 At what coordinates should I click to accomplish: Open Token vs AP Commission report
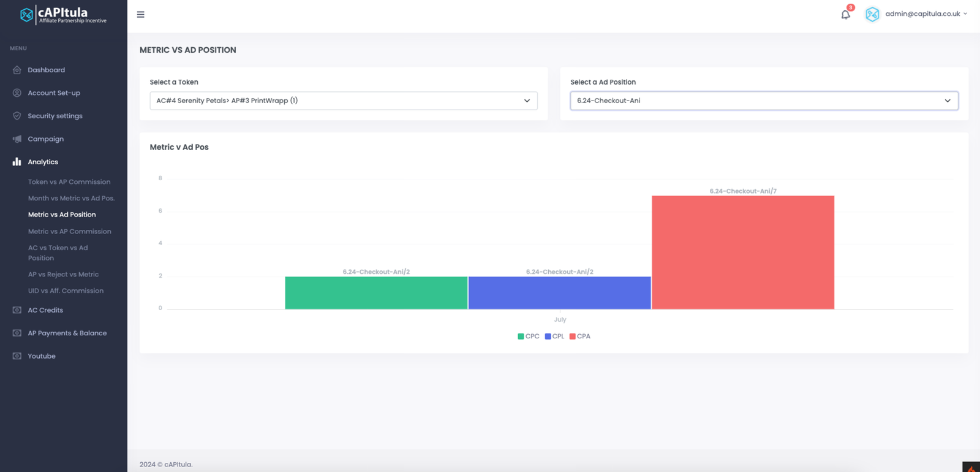69,182
